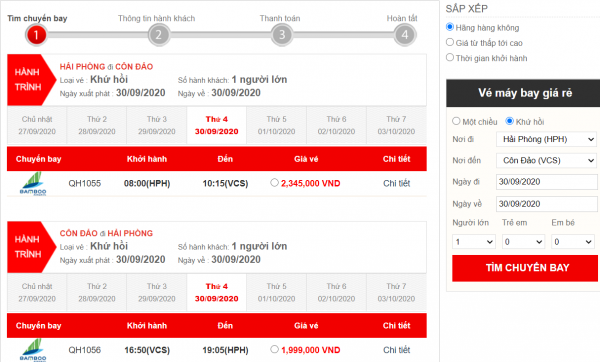600x362 pixels.
Task: Click the 2,345,000 VND price text
Action: pos(311,183)
